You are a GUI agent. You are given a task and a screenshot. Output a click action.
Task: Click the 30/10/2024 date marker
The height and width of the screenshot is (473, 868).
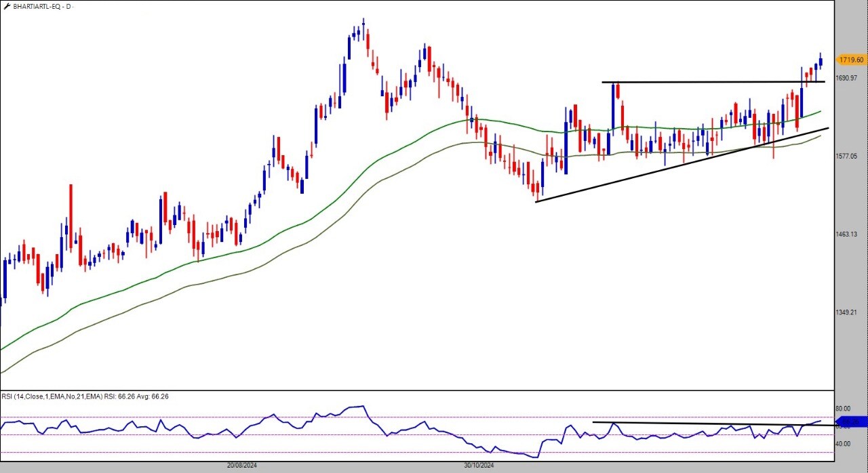[479, 466]
